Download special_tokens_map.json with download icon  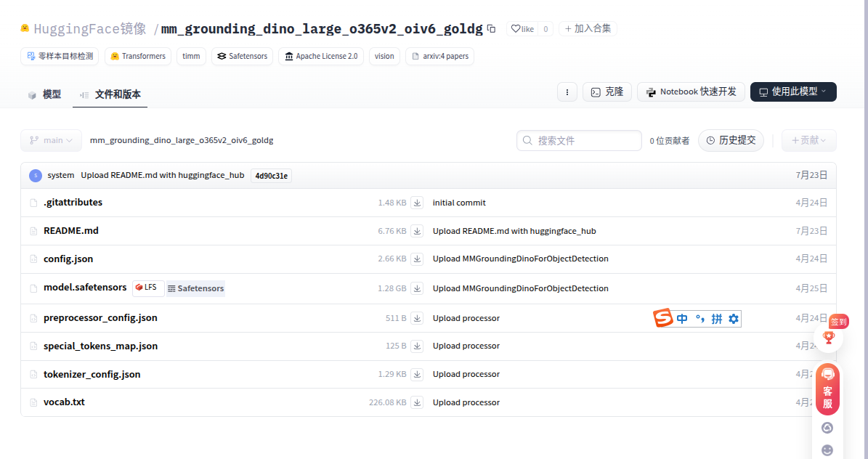click(x=418, y=346)
